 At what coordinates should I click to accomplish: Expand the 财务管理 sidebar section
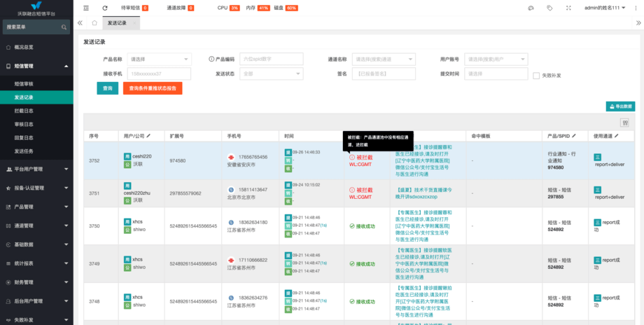[36, 282]
